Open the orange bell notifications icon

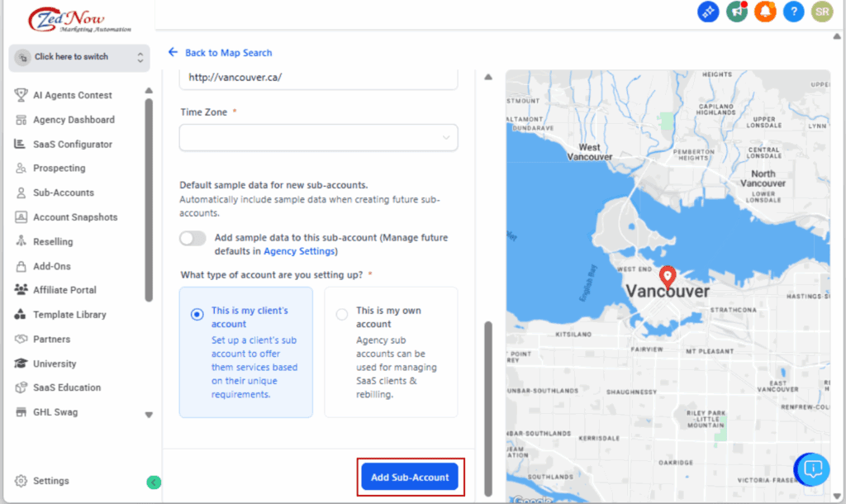tap(765, 12)
